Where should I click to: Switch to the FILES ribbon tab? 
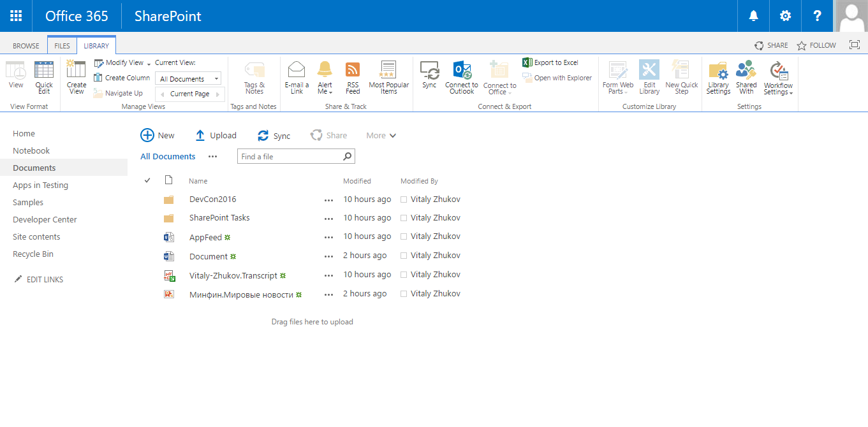(x=63, y=46)
